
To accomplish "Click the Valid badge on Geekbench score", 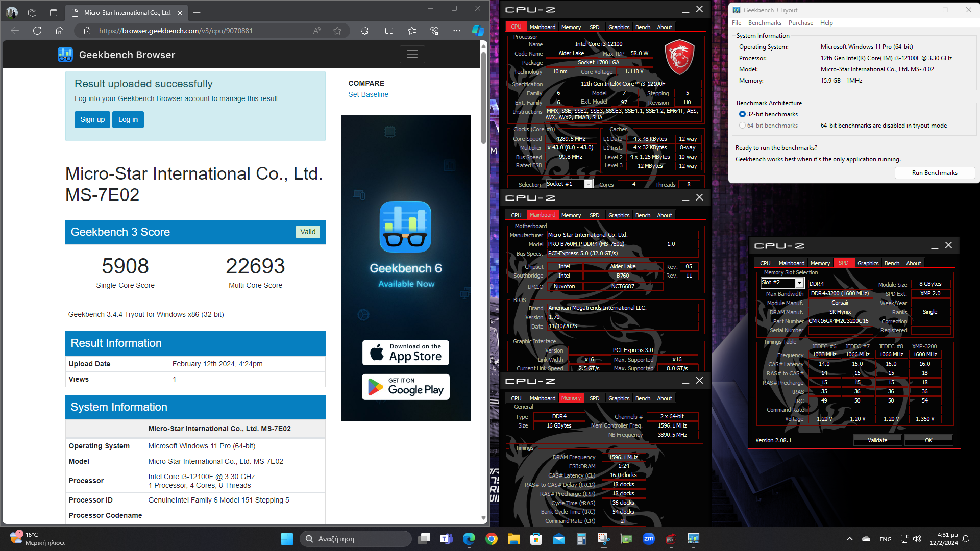I will (x=308, y=232).
